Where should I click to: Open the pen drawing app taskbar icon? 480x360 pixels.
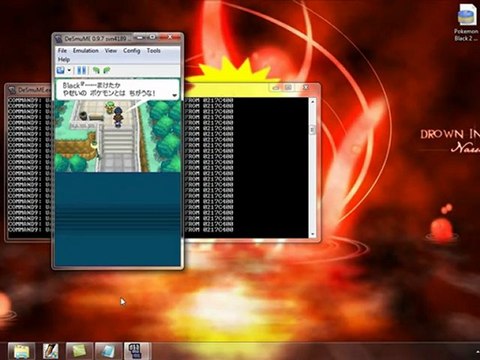(50, 351)
